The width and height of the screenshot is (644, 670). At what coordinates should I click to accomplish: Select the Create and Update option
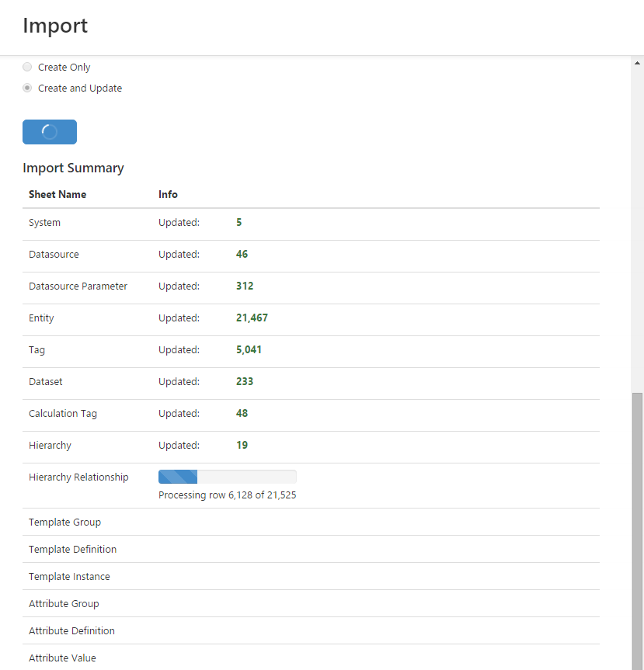coord(27,89)
